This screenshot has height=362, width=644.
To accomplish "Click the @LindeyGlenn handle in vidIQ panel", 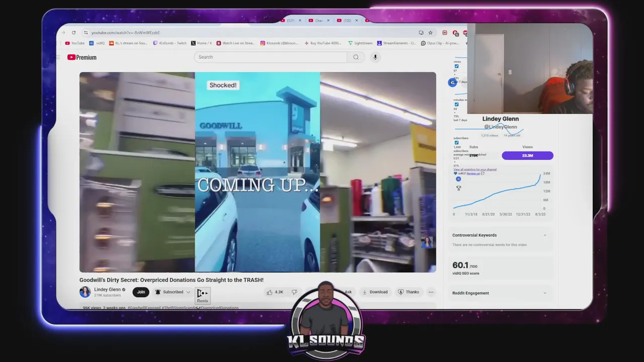I will (x=500, y=127).
